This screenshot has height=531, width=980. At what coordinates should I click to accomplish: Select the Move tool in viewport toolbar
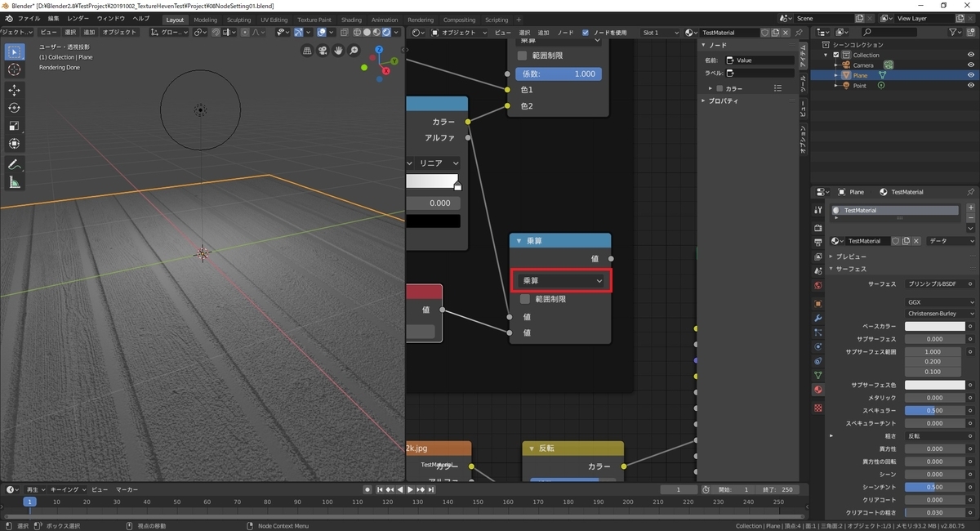pos(14,90)
